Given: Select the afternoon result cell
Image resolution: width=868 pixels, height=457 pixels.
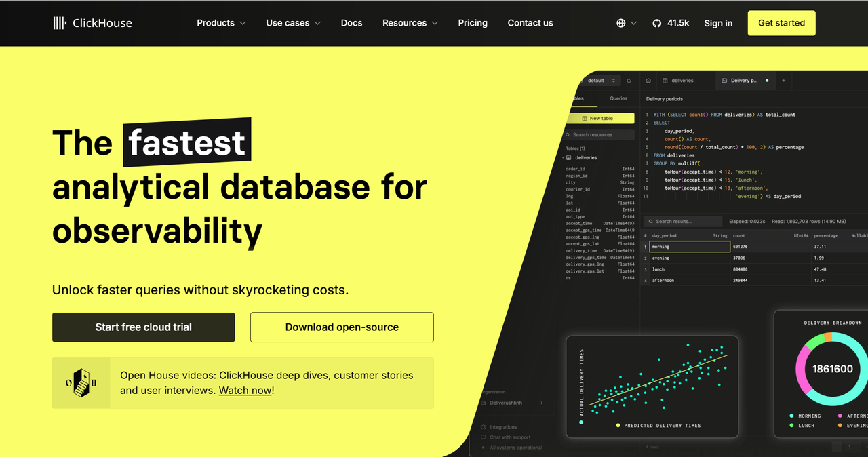Looking at the screenshot, I should [x=690, y=280].
